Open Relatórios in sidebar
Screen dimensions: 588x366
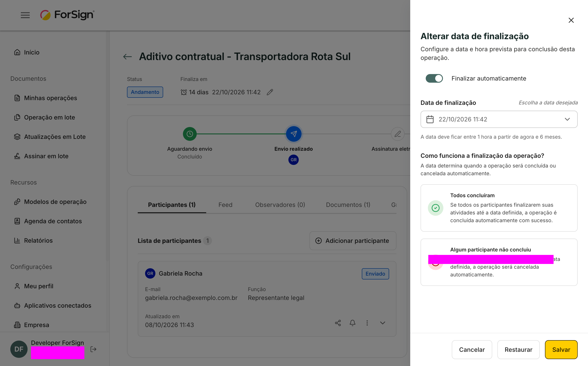pos(33,241)
